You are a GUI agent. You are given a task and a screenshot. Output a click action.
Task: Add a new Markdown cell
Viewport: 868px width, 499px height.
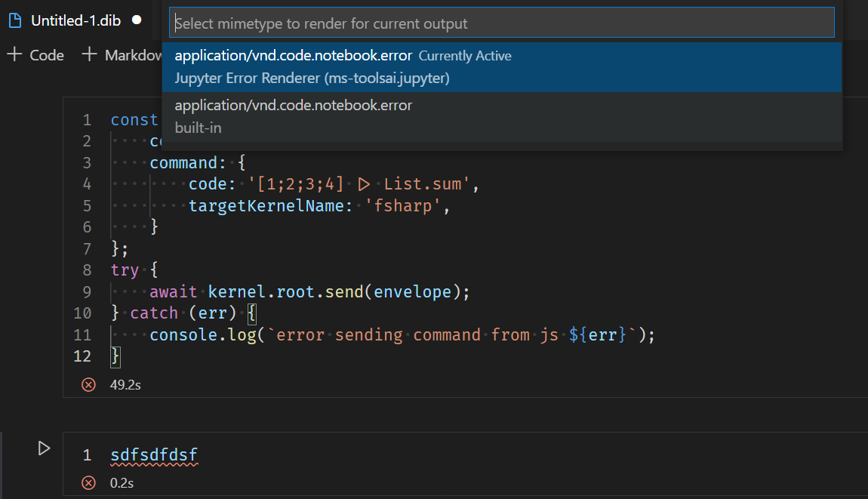point(121,54)
